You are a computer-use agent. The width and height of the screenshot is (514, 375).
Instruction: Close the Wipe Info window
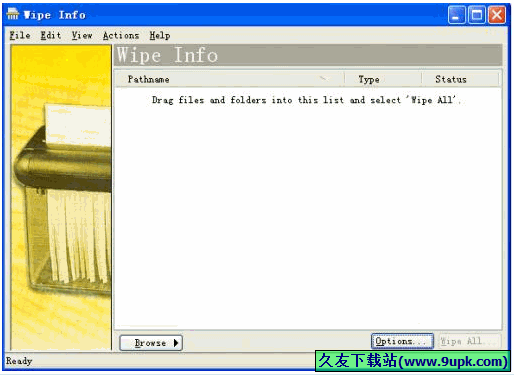click(497, 15)
